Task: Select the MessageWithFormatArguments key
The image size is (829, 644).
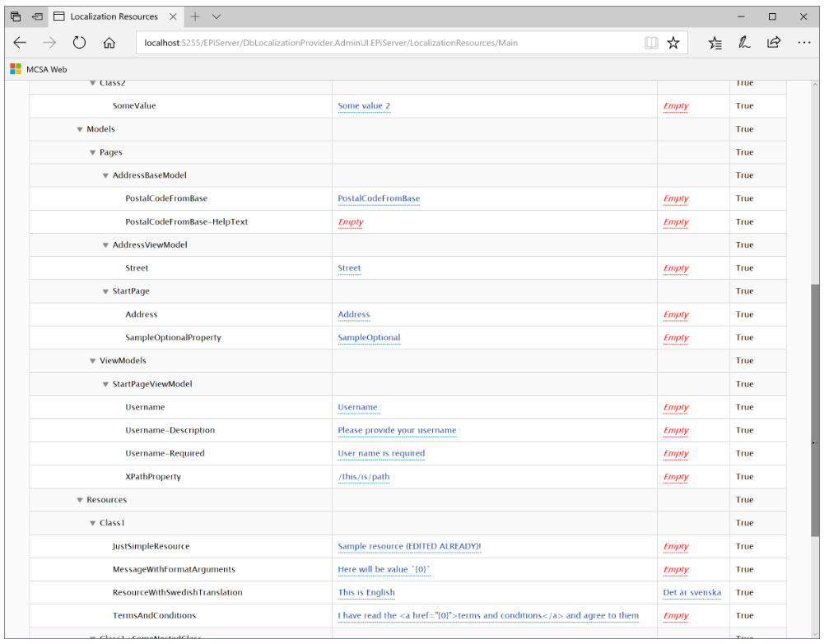Action: 174,569
